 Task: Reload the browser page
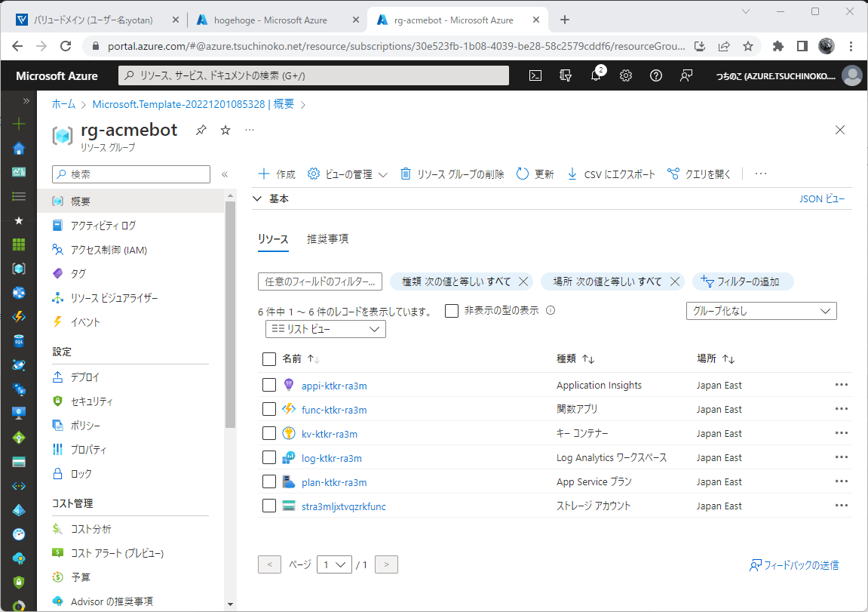pos(66,46)
